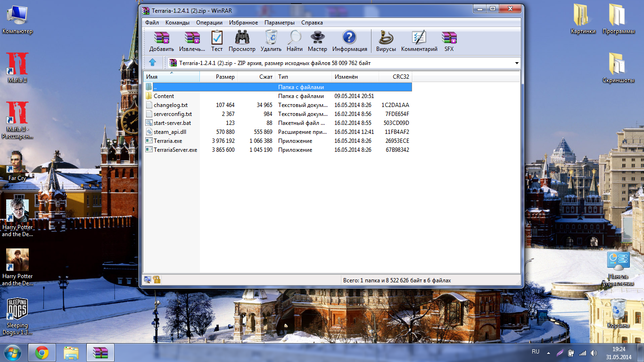Select Панель управления desktop icon
Image resolution: width=644 pixels, height=362 pixels.
coord(618,269)
